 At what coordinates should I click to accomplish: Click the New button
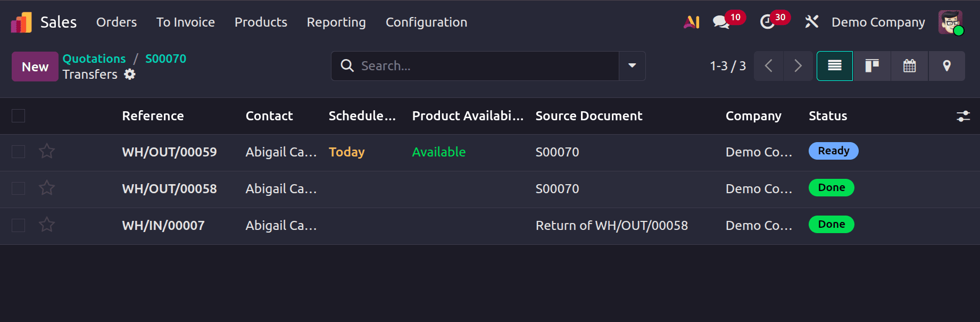click(x=35, y=67)
